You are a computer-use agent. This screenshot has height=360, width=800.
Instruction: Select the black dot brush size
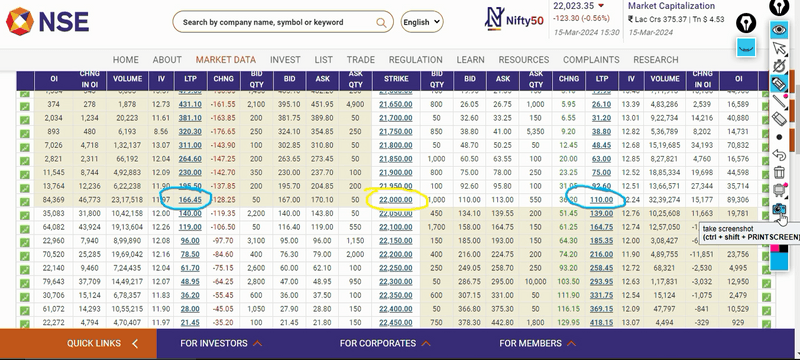click(x=779, y=137)
